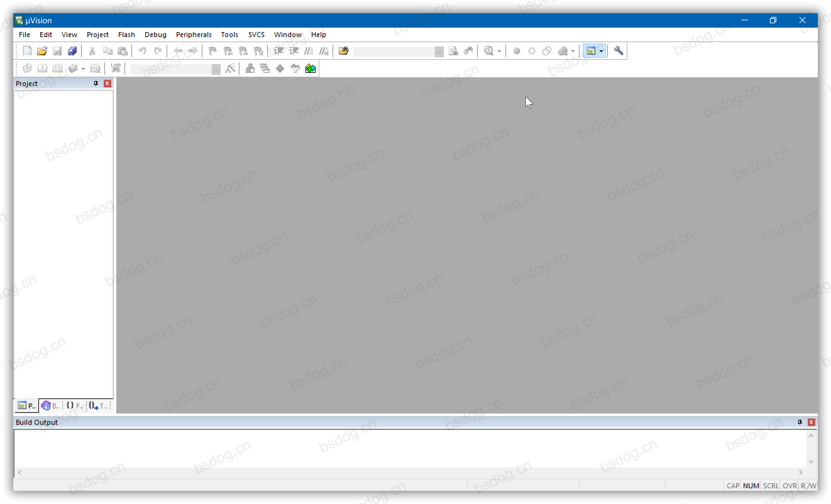Screen dimensions: 831x504
Task: Click the Undo arrow icon
Action: tap(143, 51)
